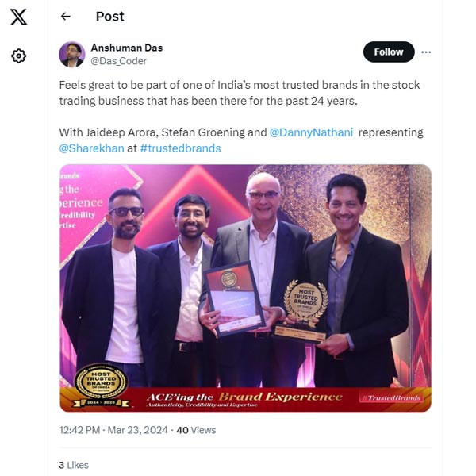Follow Anshuman Das
The image size is (476, 476).
389,52
